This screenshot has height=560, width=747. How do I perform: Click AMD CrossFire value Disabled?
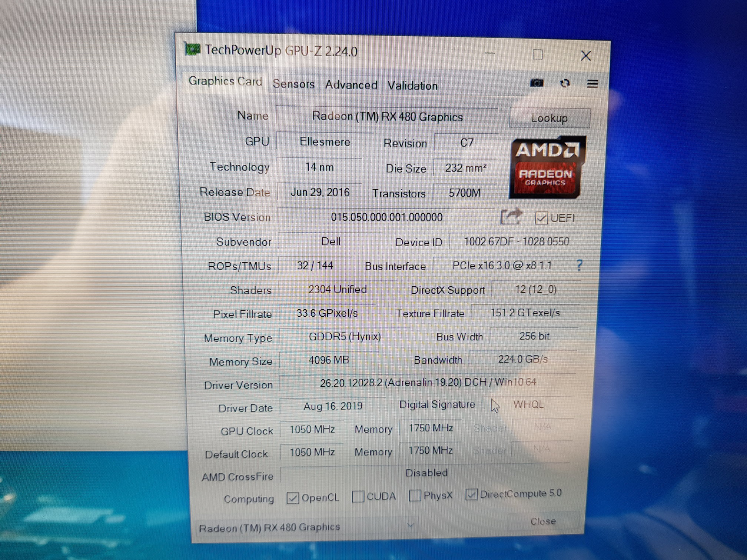[426, 473]
